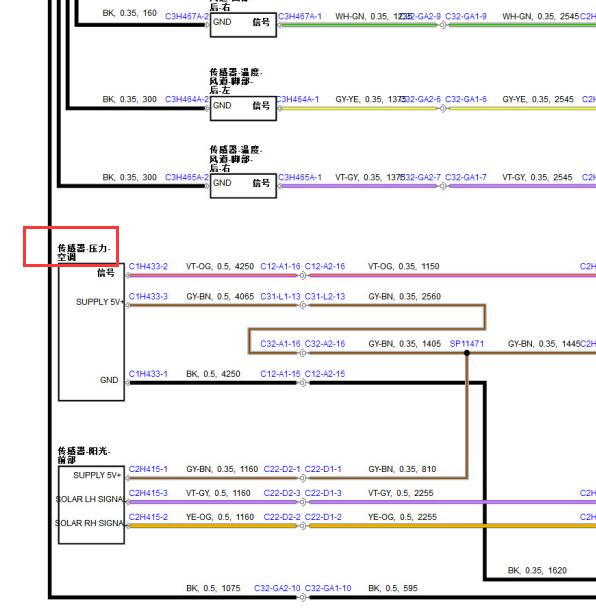Select wire label VT-GY, 0.5, 1160

[218, 493]
